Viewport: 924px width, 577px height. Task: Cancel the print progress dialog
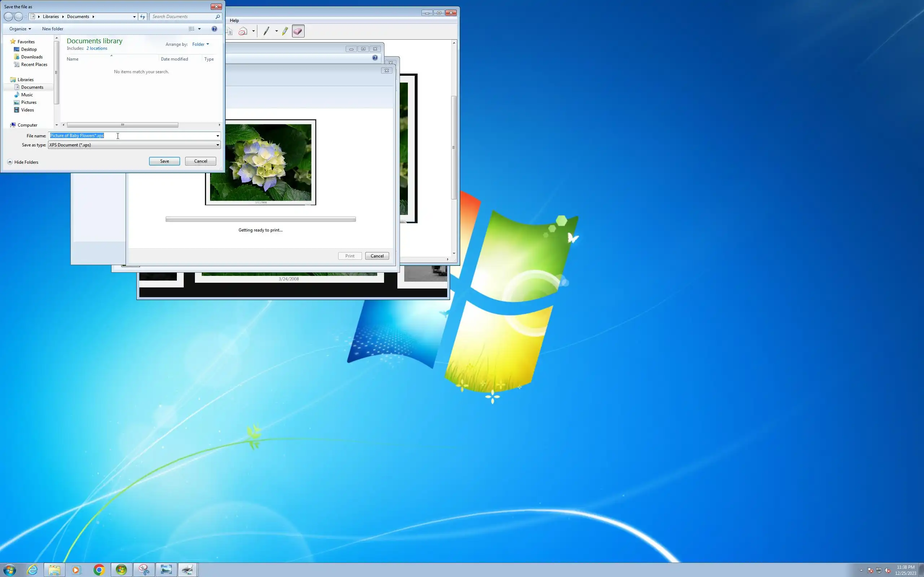376,256
